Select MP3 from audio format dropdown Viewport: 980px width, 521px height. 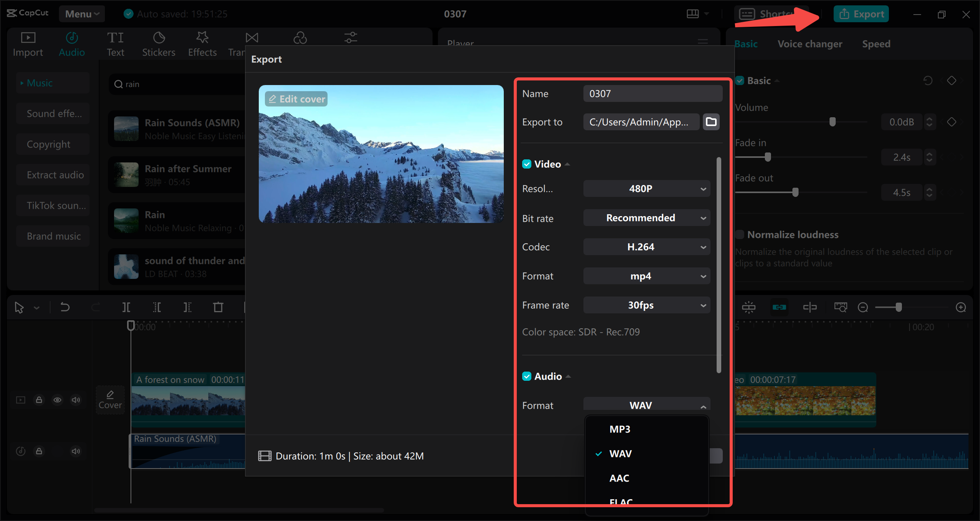(x=620, y=429)
